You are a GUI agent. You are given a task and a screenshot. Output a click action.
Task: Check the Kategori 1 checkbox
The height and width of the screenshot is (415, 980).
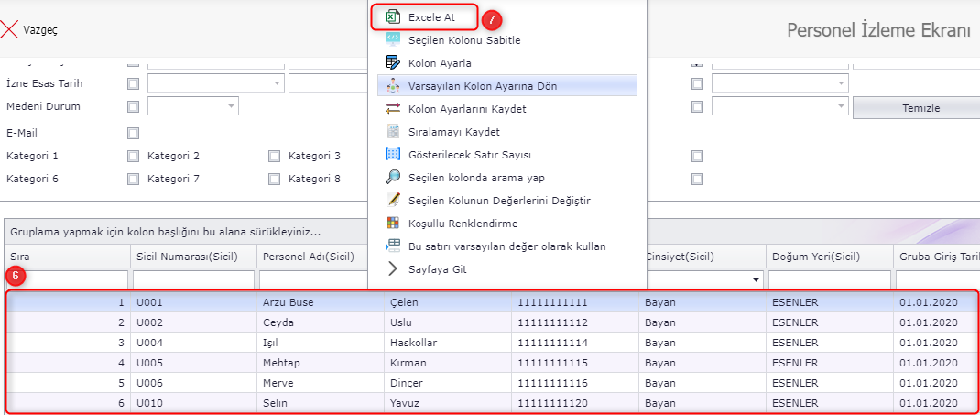pos(134,156)
